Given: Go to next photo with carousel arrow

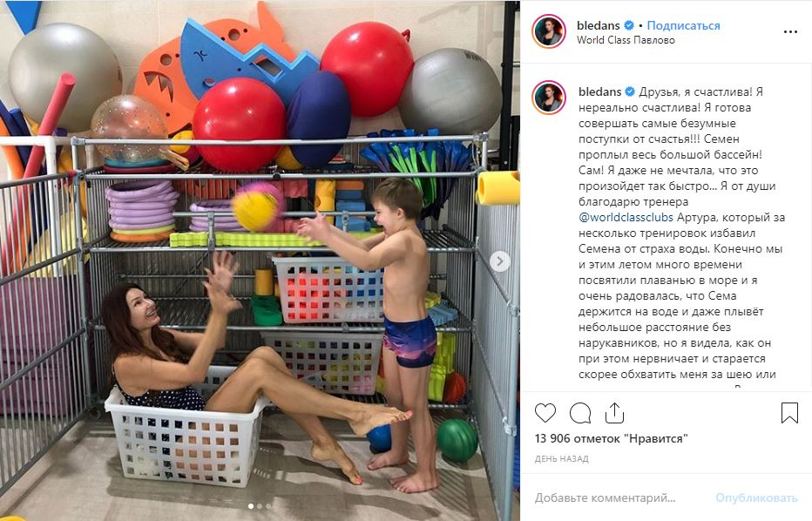Looking at the screenshot, I should point(500,261).
